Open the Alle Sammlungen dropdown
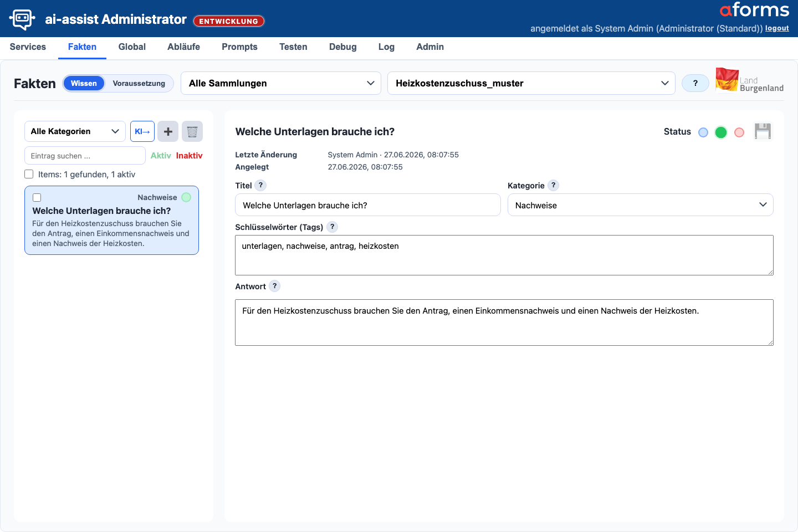Viewport: 798px width, 532px height. point(281,83)
